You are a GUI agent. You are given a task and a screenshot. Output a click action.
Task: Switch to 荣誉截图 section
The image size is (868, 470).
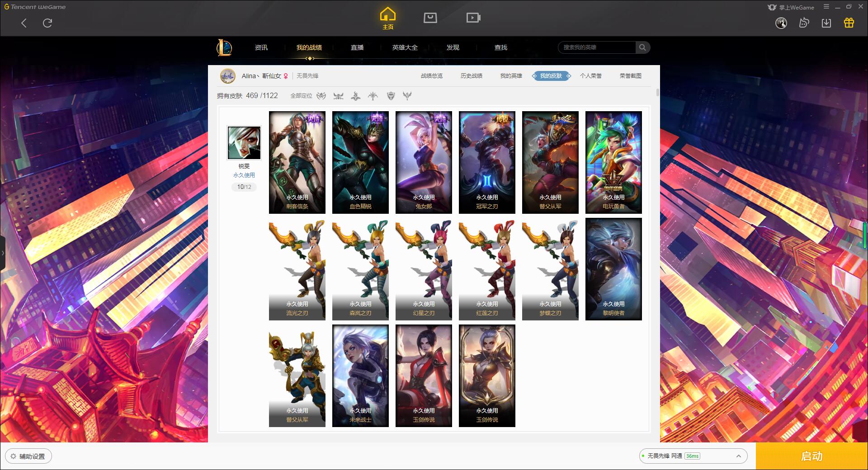point(631,76)
